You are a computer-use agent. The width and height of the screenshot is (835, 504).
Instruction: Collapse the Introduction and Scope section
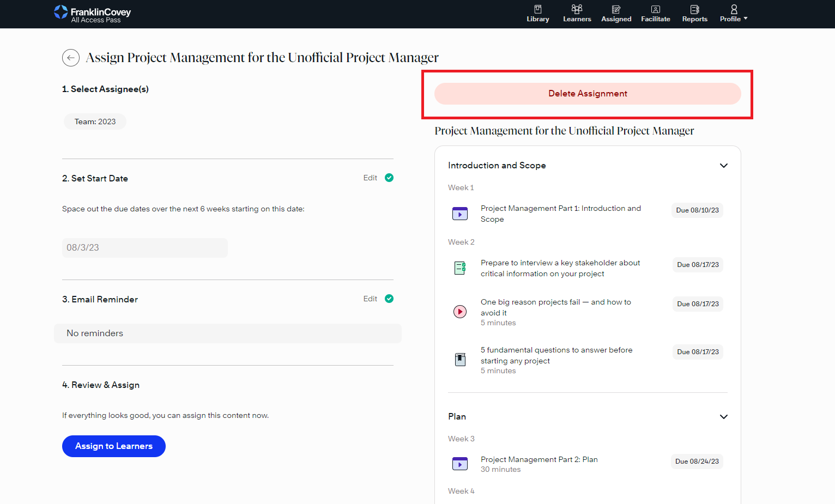pos(723,166)
